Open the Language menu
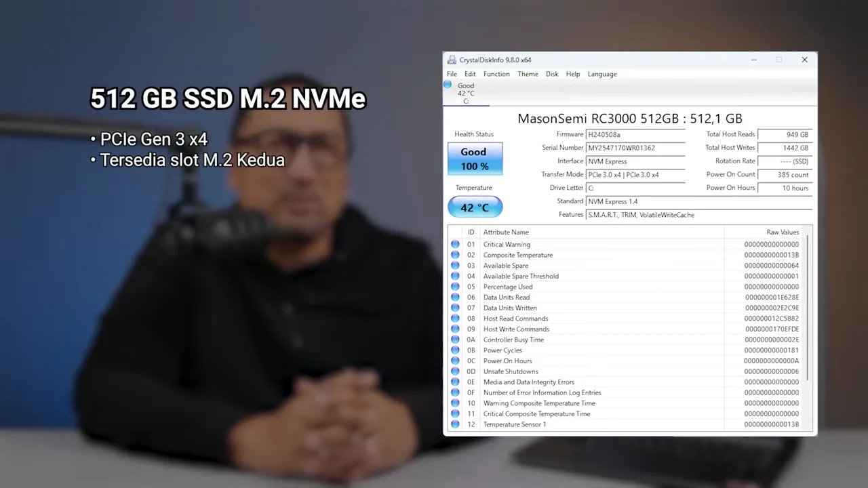 (x=602, y=74)
